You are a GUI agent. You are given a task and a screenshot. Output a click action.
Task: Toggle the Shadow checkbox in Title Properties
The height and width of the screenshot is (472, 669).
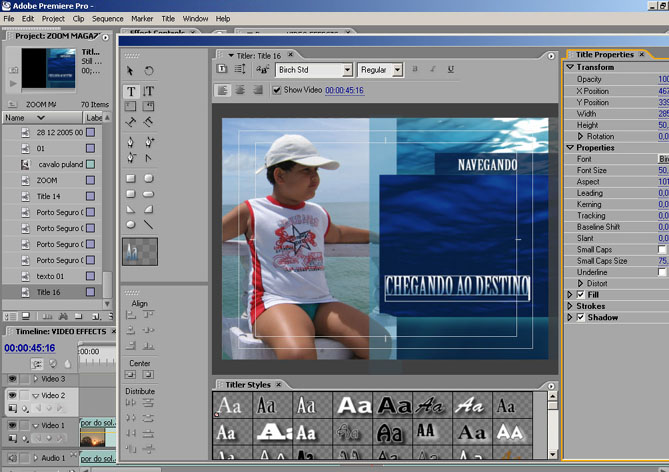coord(581,318)
